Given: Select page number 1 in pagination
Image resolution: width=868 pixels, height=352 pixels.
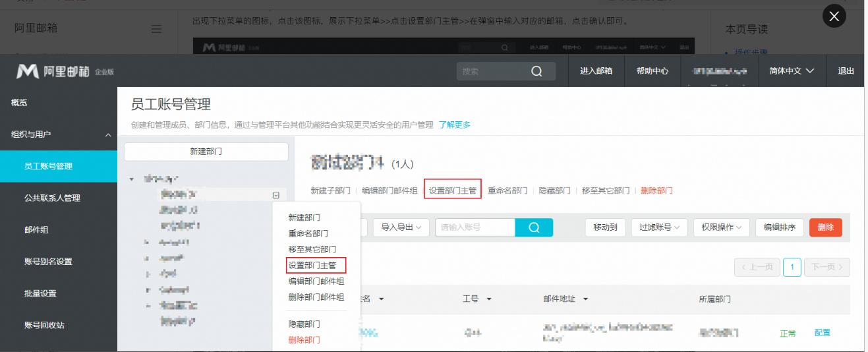Looking at the screenshot, I should pyautogui.click(x=792, y=267).
